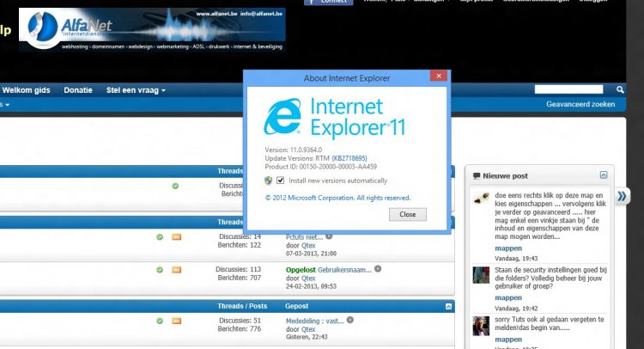This screenshot has height=349, width=644.
Task: Click go-to-post icon beside Pctuts niet
Action: (x=329, y=236)
